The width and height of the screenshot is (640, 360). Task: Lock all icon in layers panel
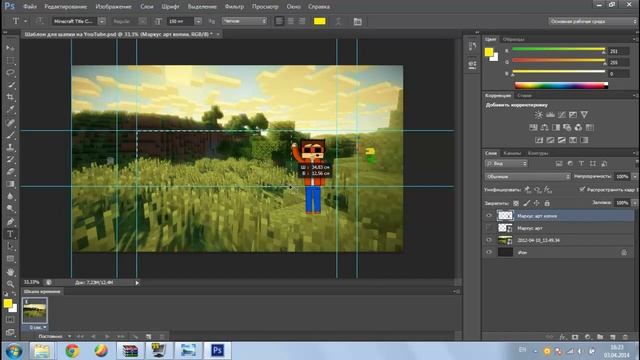tap(547, 203)
